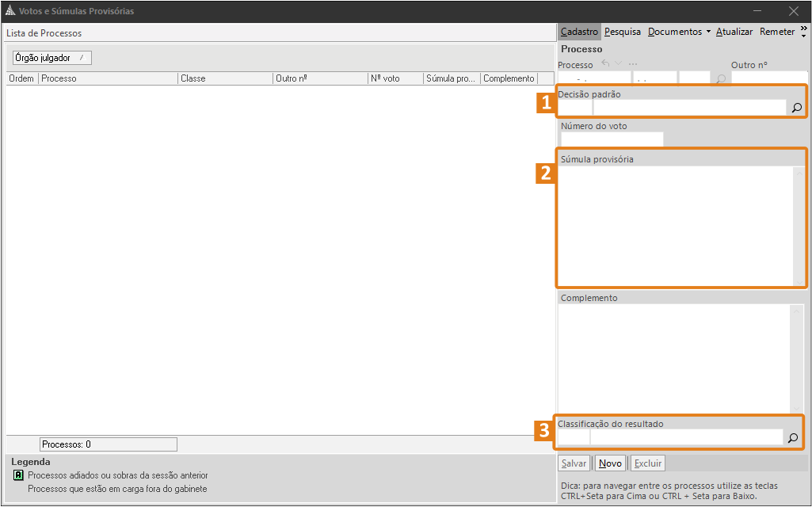
Task: Open the Pesquisa tab
Action: click(x=623, y=32)
